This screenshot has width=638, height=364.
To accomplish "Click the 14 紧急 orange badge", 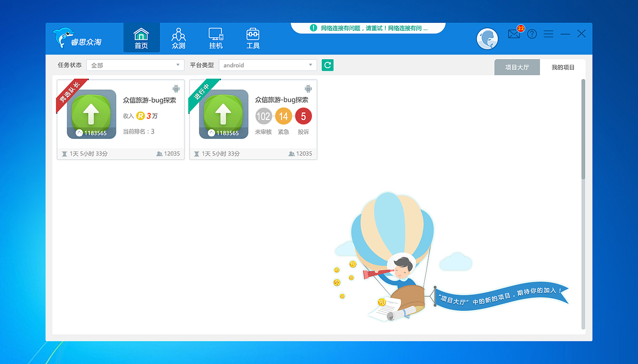I will [284, 117].
